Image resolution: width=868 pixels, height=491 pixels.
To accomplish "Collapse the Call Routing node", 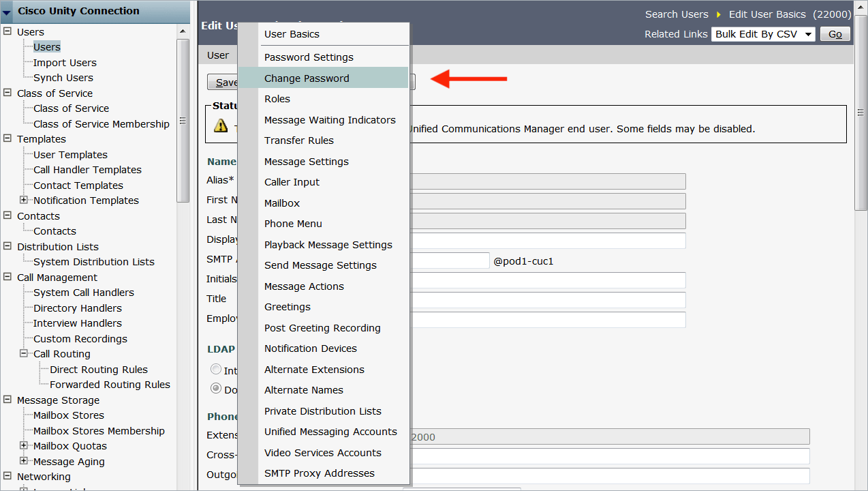I will [24, 353].
